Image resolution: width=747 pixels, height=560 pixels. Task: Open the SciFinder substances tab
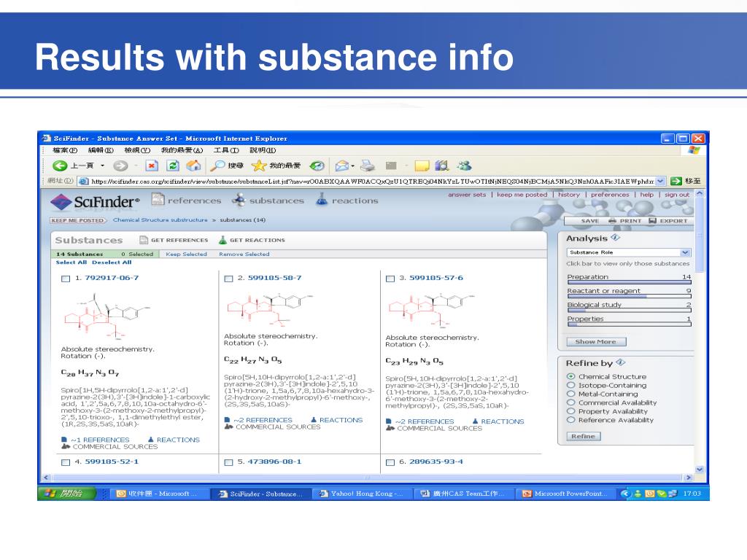point(268,200)
